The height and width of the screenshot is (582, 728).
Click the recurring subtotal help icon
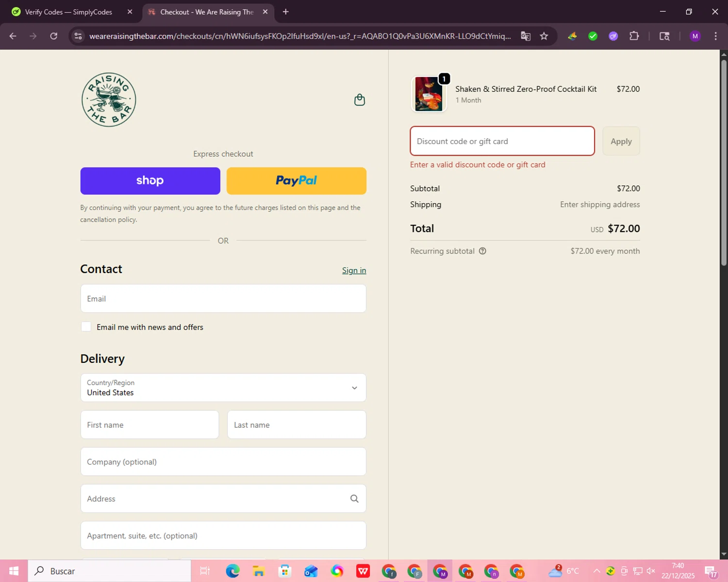[482, 251]
